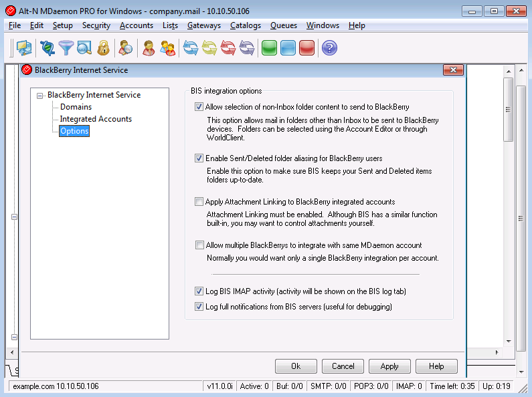Click the outer scrollbar up arrow
The height and width of the screenshot is (397, 532).
click(521, 70)
